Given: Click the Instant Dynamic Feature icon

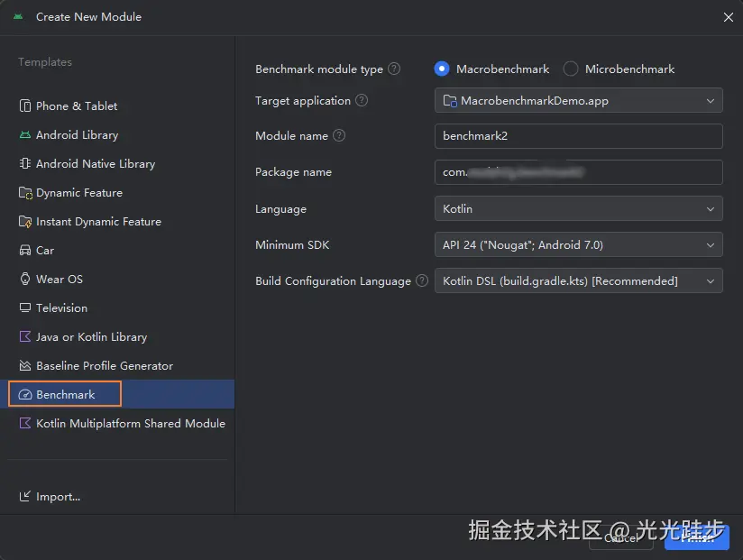Looking at the screenshot, I should pyautogui.click(x=25, y=222).
